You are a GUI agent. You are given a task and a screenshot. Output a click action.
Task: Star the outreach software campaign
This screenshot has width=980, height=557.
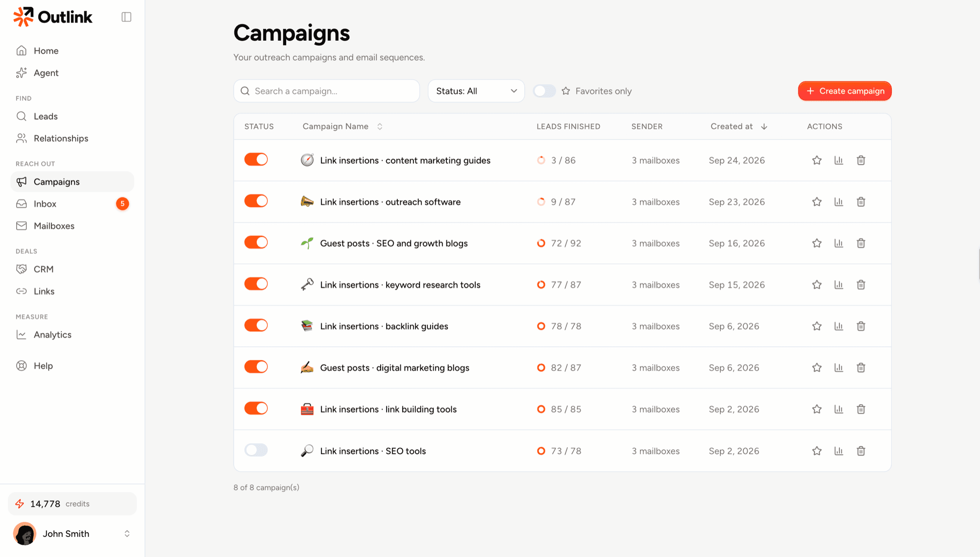point(817,202)
